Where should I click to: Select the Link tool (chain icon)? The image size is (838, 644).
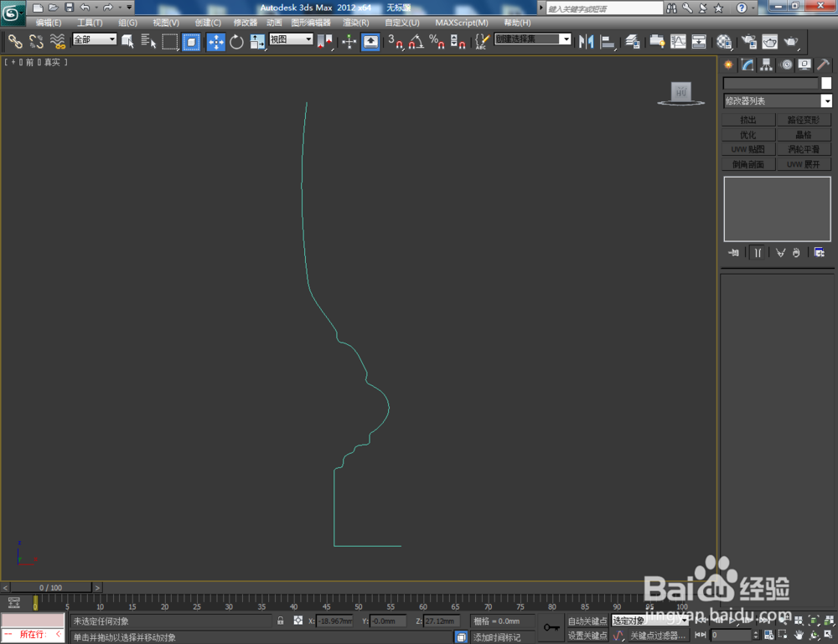(15, 42)
